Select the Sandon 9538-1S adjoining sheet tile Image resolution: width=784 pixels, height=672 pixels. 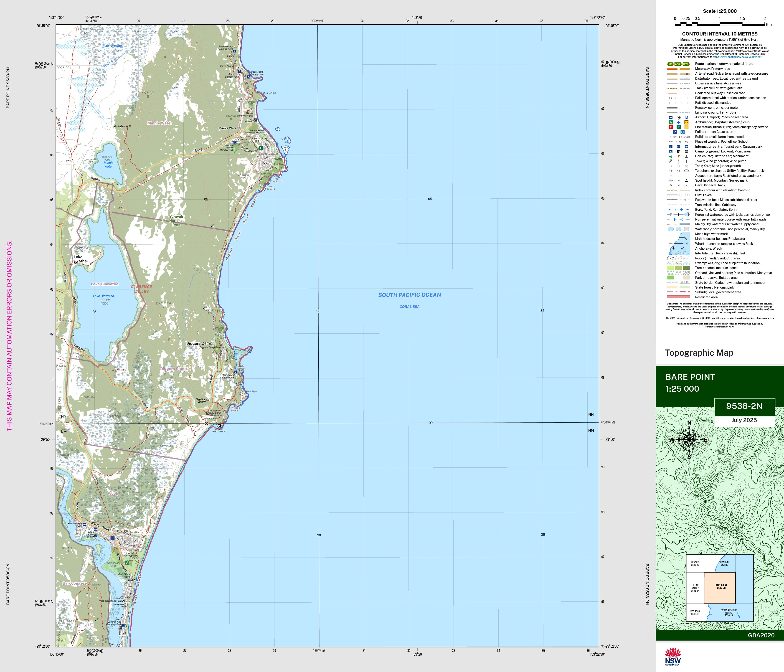click(724, 563)
